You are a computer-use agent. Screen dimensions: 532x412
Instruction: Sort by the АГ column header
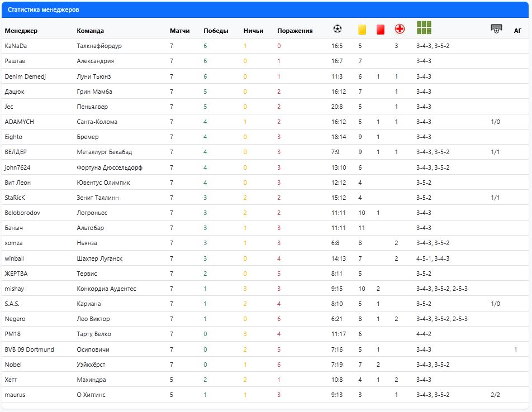[x=517, y=31]
